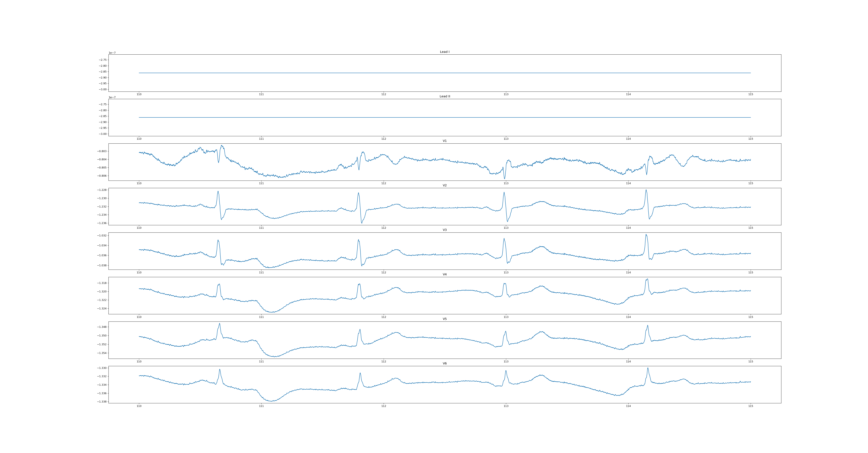Click the -1.324 y-axis tick of V4

pyautogui.click(x=102, y=308)
